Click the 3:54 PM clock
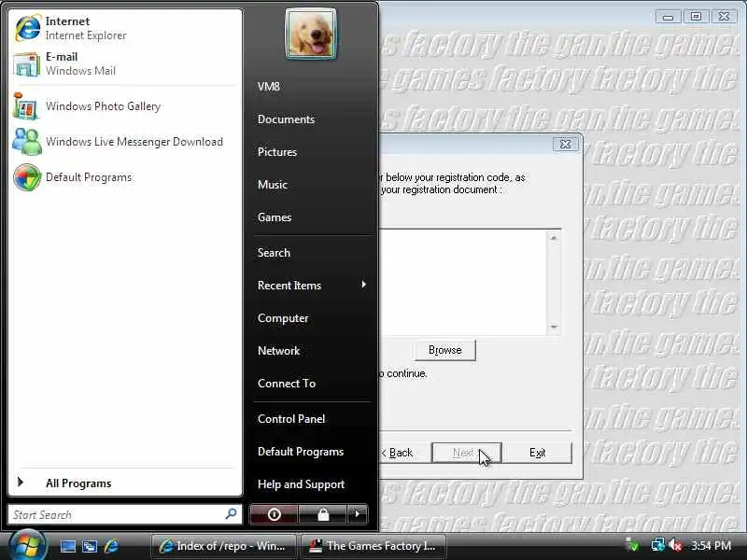This screenshot has width=747, height=560. pyautogui.click(x=711, y=546)
